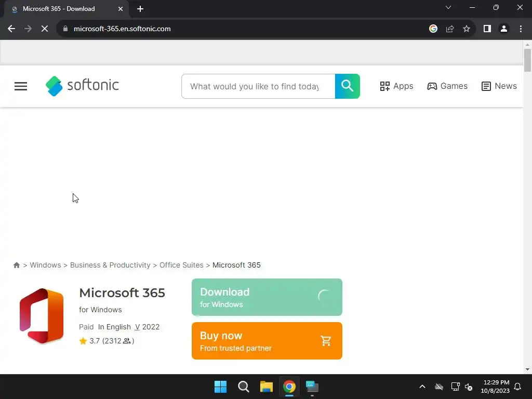The image size is (532, 399).
Task: Open the clock showing 12:29 PM
Action: (x=495, y=387)
